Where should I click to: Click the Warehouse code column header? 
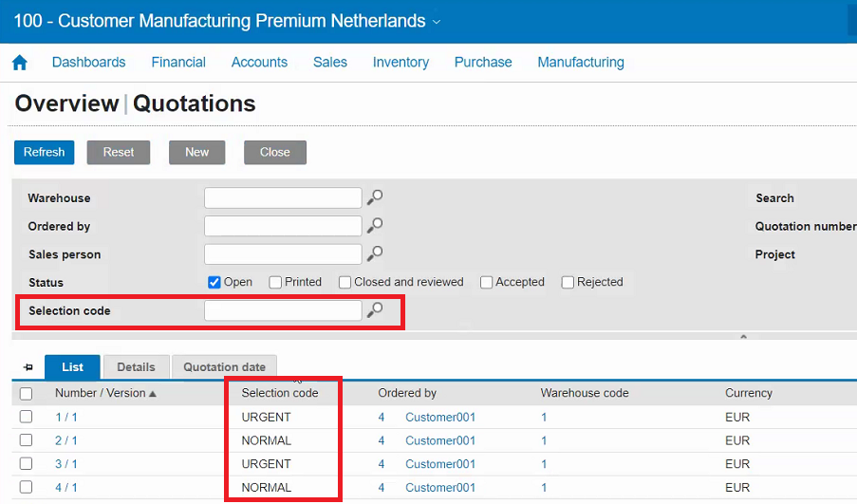585,393
